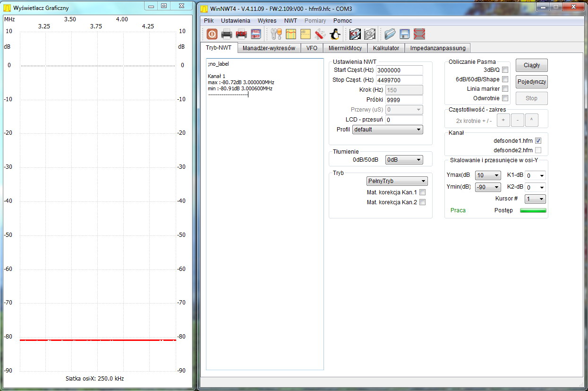Open the Ymax(dB) dropdown
The height and width of the screenshot is (391, 588).
pyautogui.click(x=488, y=175)
